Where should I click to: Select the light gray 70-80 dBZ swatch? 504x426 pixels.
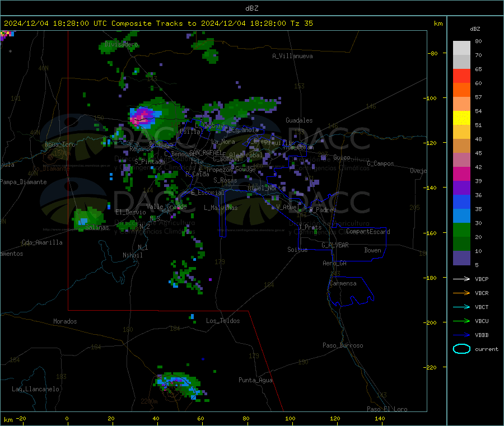(461, 48)
